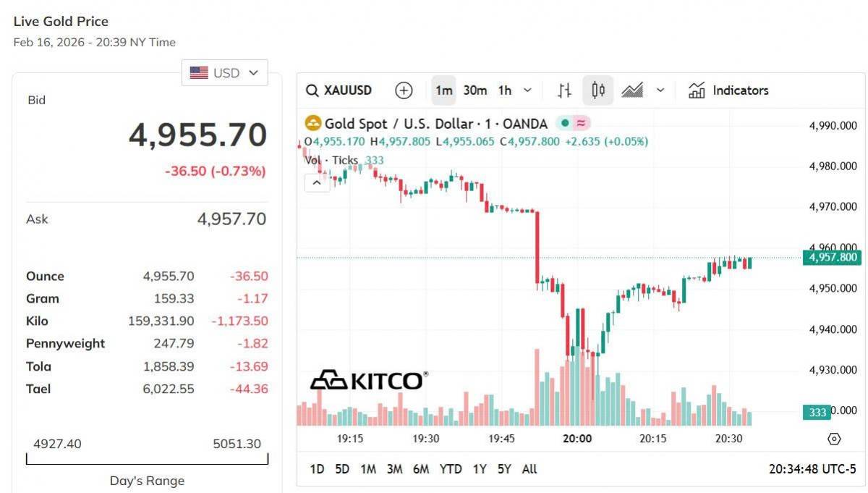Expand the more chart styles dropdown
The height and width of the screenshot is (493, 868).
click(660, 90)
